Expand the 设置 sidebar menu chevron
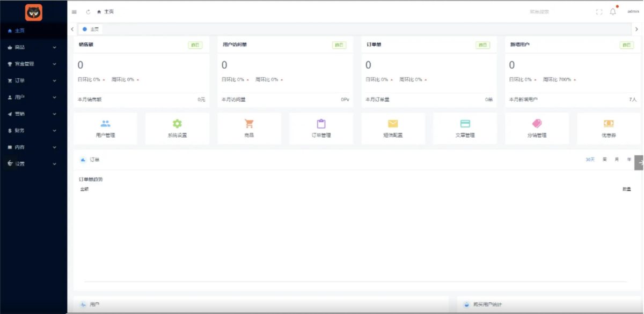Screen dimensions: 644x314 click(x=55, y=163)
